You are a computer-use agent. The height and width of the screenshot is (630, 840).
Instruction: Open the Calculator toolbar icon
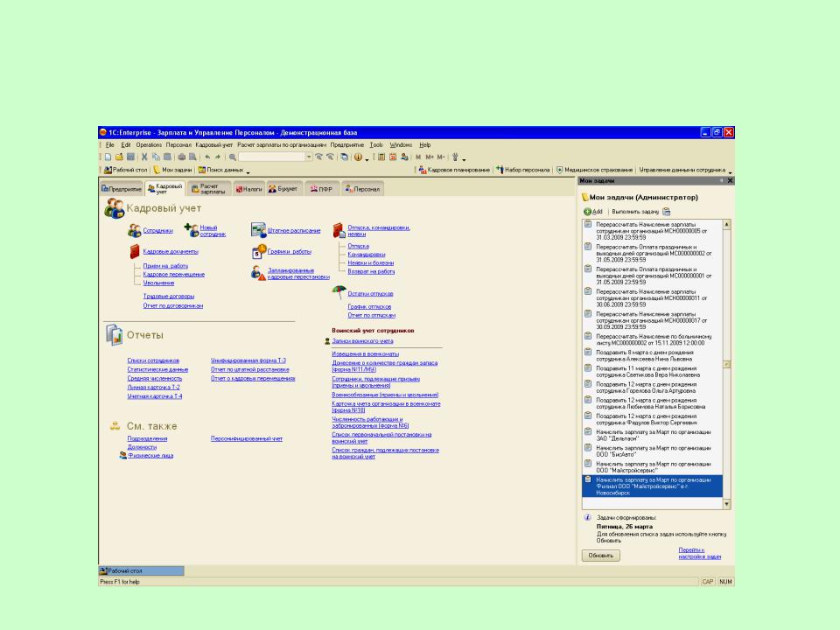(381, 157)
